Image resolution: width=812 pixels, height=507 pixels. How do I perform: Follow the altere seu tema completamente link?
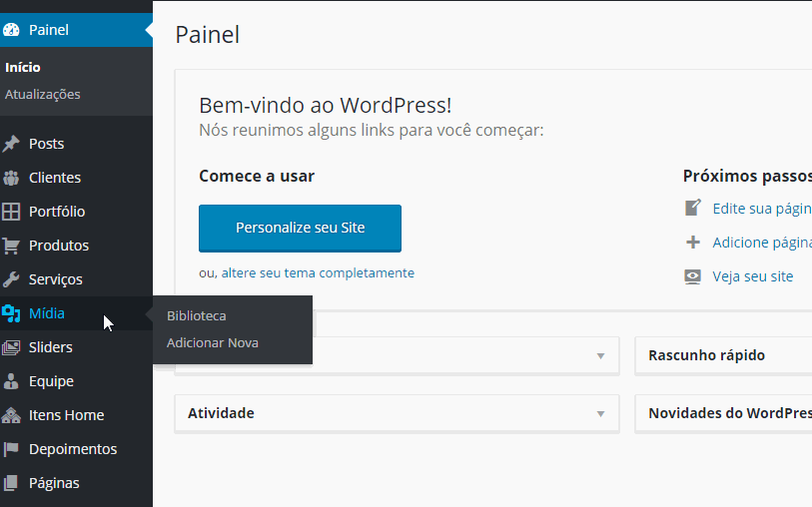click(318, 272)
